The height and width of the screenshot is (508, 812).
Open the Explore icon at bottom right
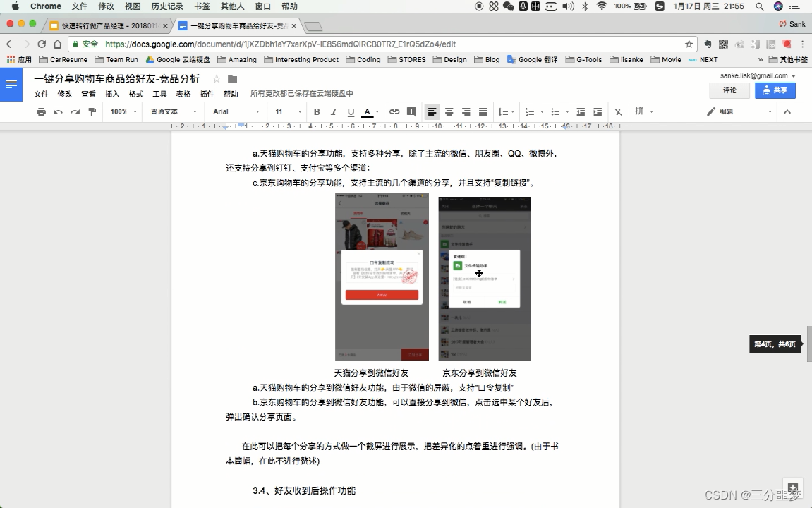[792, 488]
